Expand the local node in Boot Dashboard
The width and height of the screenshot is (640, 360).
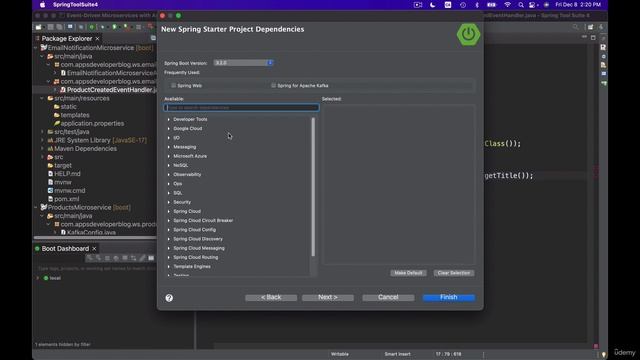[38, 278]
